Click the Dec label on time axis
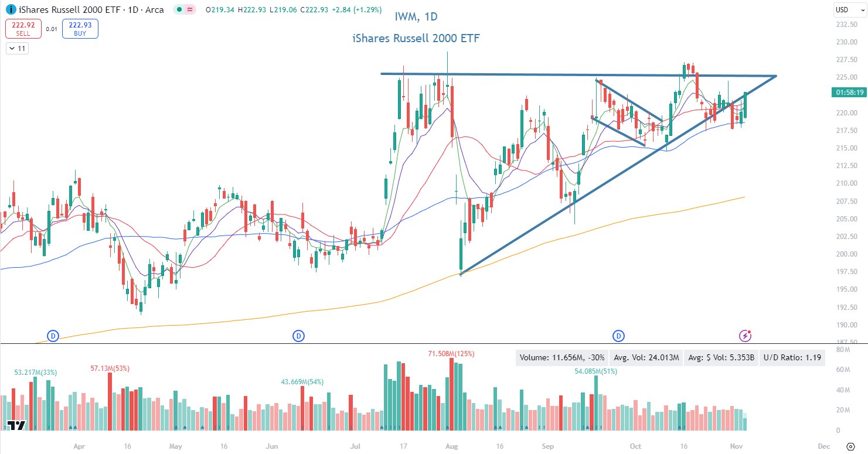The image size is (868, 454). point(824,446)
